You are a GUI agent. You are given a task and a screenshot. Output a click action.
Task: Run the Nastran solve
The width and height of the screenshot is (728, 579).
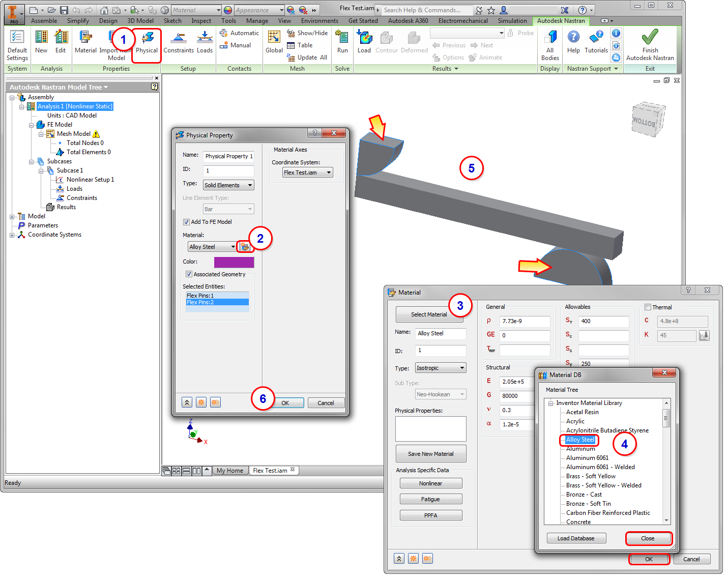point(342,41)
